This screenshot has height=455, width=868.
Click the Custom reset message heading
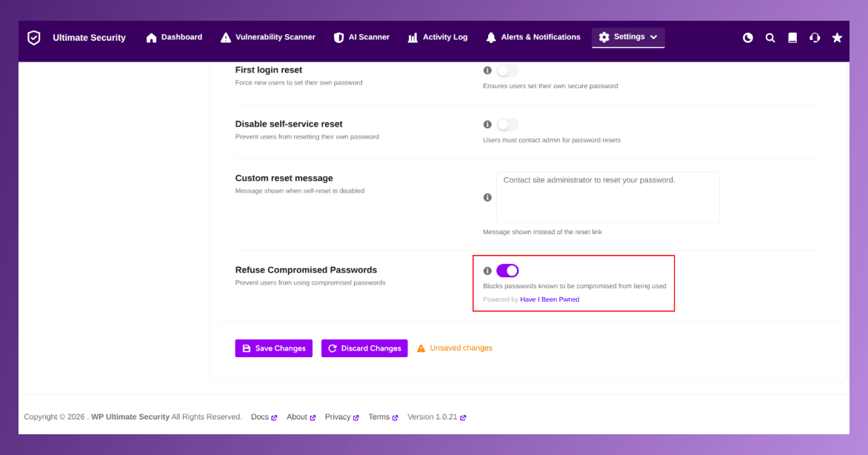284,178
